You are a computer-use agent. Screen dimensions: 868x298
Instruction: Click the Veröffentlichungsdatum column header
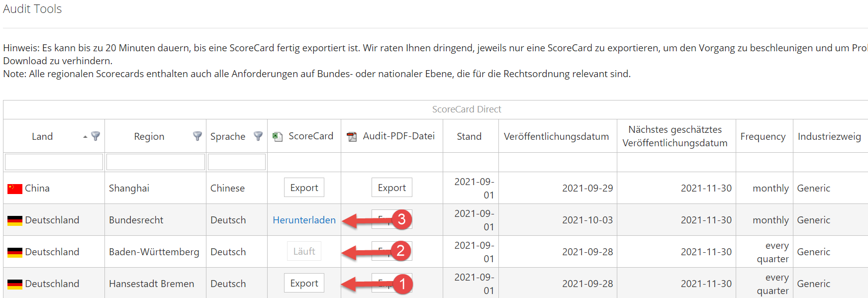[x=556, y=136]
